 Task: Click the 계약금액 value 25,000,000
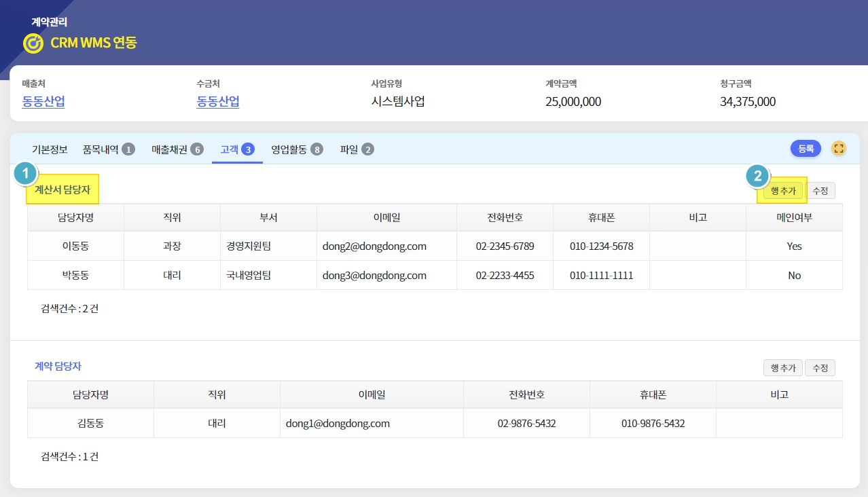pyautogui.click(x=573, y=102)
